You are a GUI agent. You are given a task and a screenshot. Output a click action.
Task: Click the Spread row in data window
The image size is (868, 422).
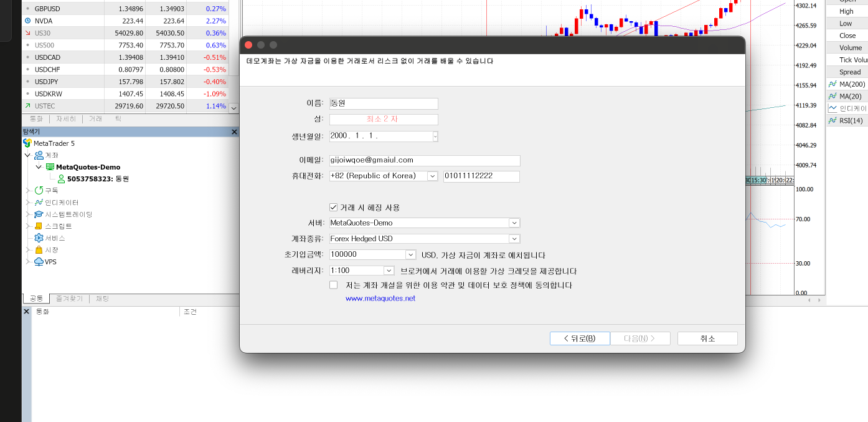click(847, 72)
